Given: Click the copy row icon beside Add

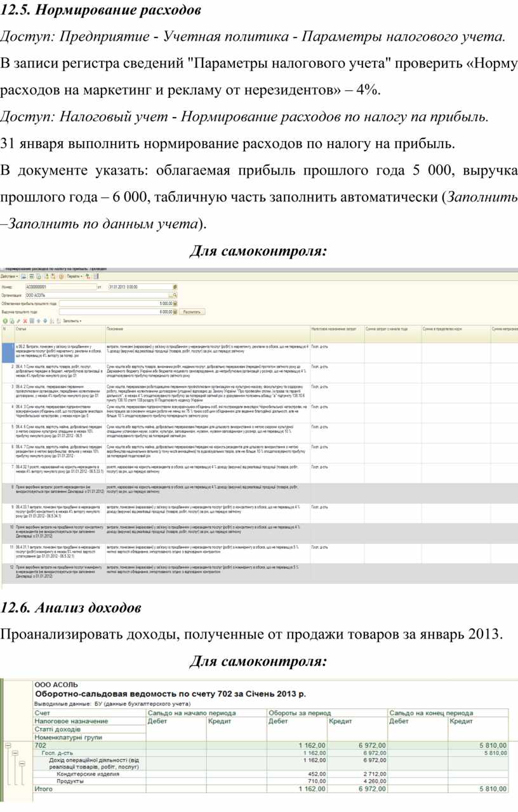Looking at the screenshot, I should click(x=11, y=321).
